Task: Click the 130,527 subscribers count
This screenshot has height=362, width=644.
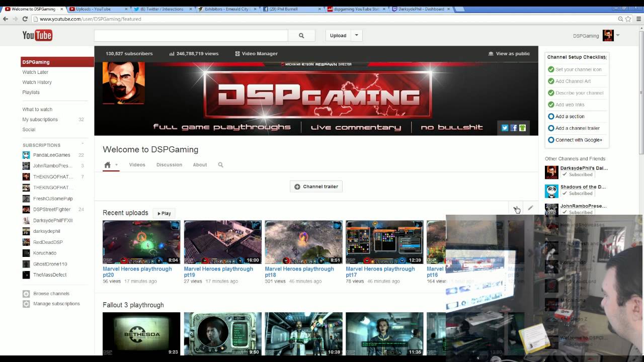Action: click(129, 54)
